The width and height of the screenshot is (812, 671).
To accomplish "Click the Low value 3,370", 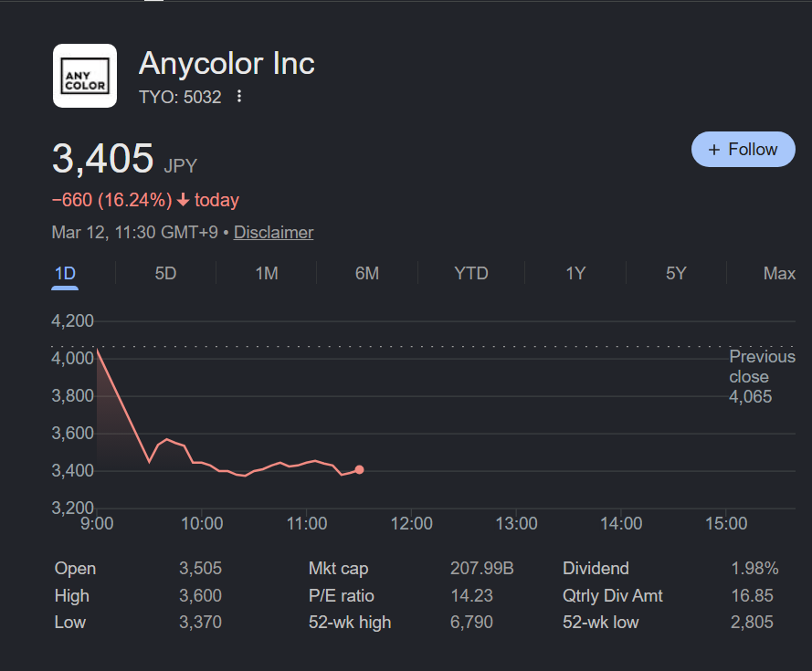I will (x=200, y=623).
